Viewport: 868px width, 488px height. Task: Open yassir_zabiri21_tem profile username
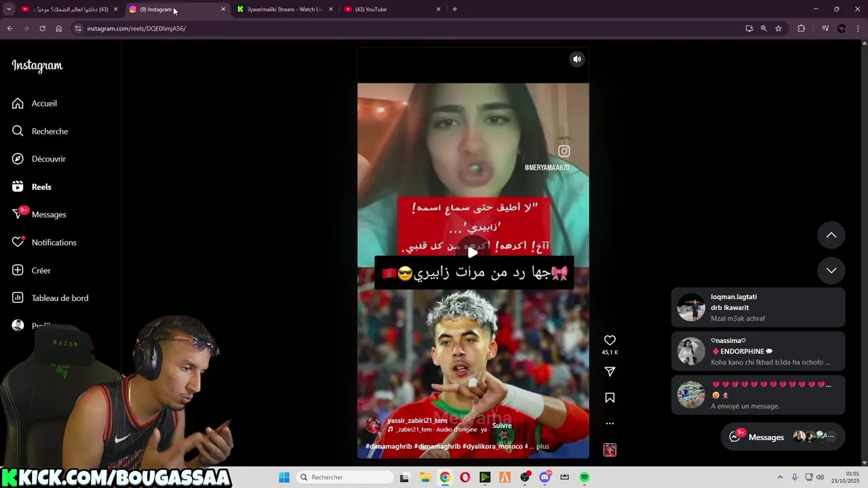coord(417,421)
